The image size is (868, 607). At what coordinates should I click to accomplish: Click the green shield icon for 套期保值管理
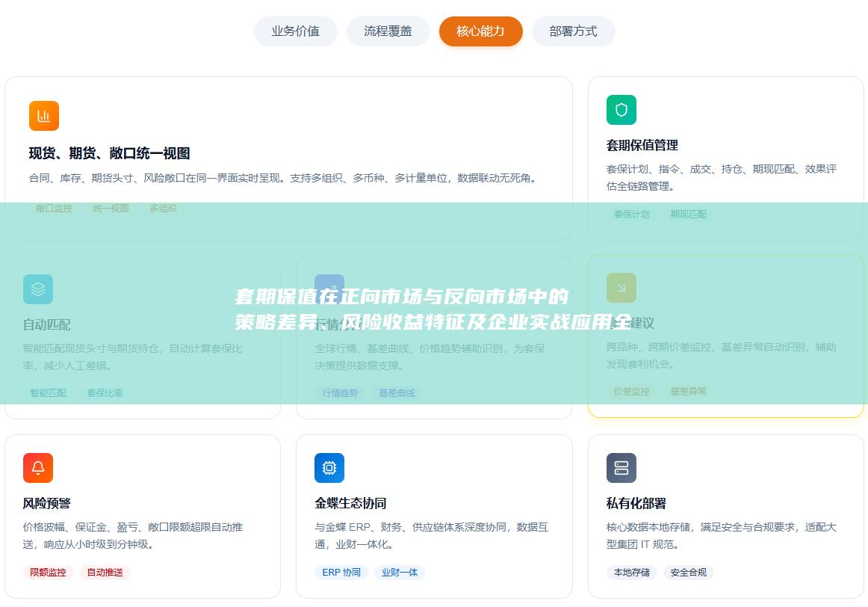point(621,110)
